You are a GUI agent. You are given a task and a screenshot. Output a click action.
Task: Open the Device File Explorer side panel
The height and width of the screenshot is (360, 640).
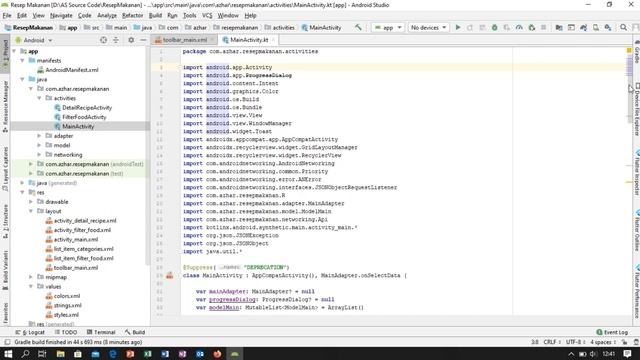636,109
